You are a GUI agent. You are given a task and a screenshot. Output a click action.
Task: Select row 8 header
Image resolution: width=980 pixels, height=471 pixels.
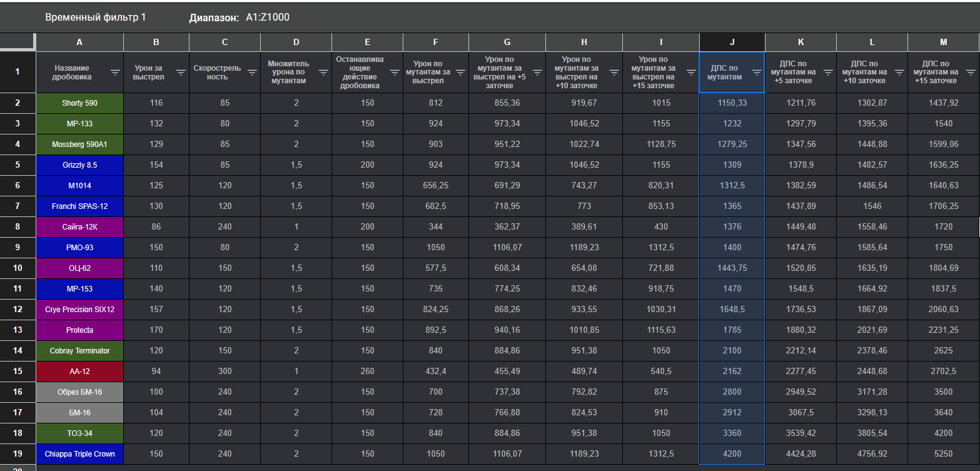(x=18, y=226)
